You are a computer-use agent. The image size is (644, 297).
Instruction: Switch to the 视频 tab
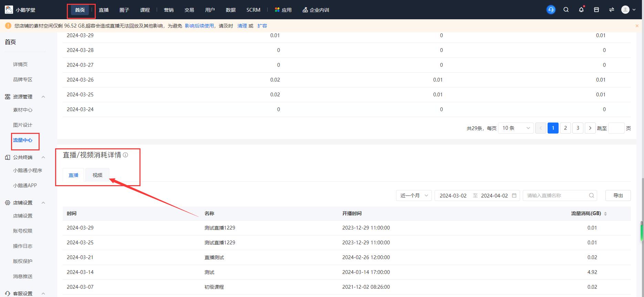coord(97,175)
